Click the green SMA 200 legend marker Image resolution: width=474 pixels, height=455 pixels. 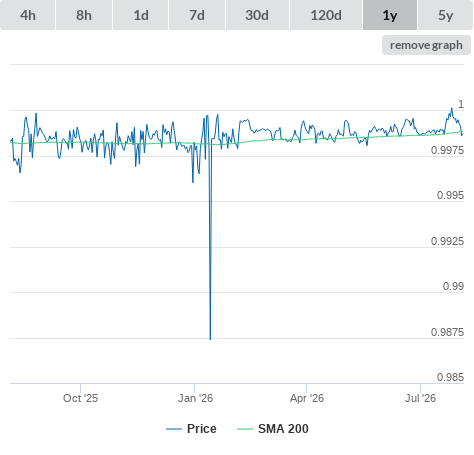coord(245,429)
